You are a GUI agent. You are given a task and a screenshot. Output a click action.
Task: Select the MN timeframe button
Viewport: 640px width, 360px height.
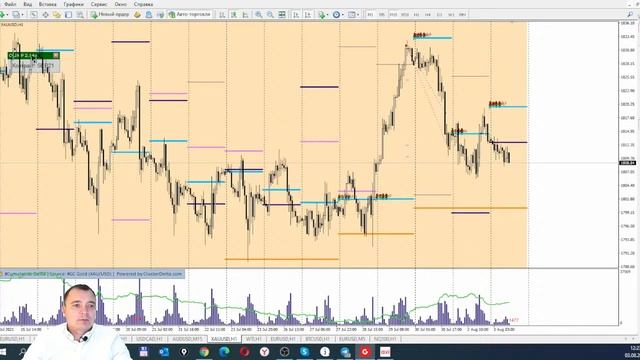(x=462, y=15)
